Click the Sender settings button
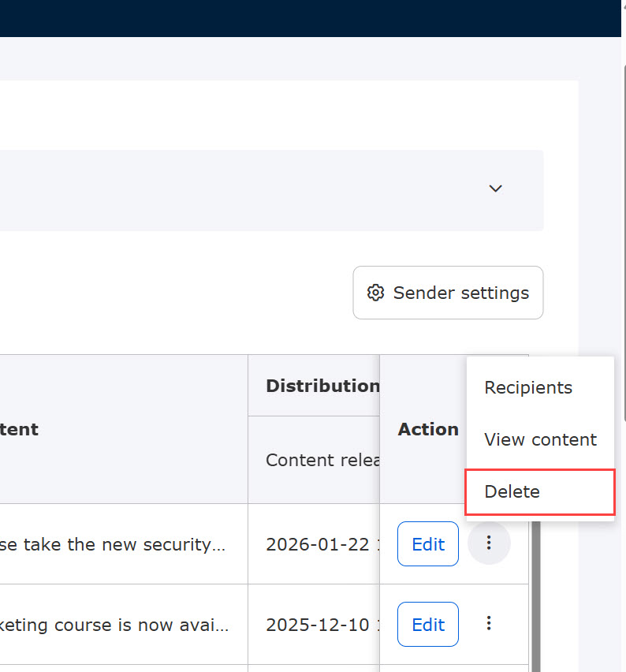The height and width of the screenshot is (672, 626). 448,293
